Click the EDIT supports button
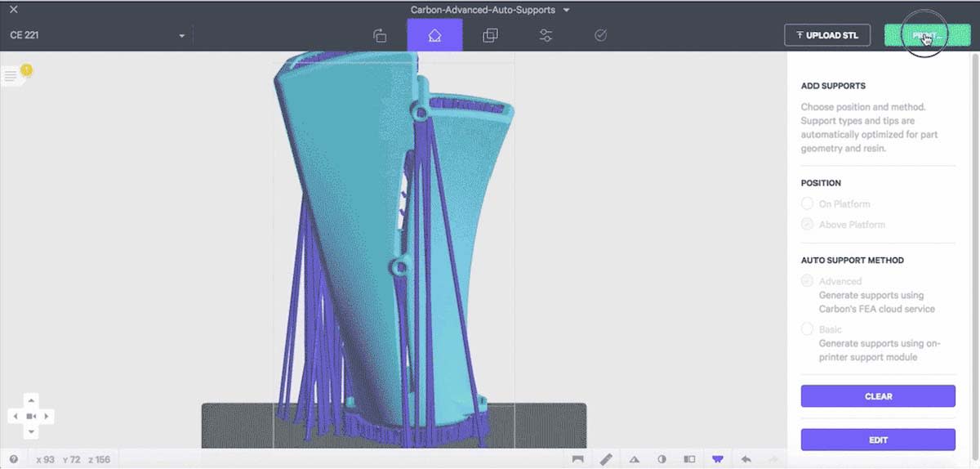 pyautogui.click(x=878, y=440)
